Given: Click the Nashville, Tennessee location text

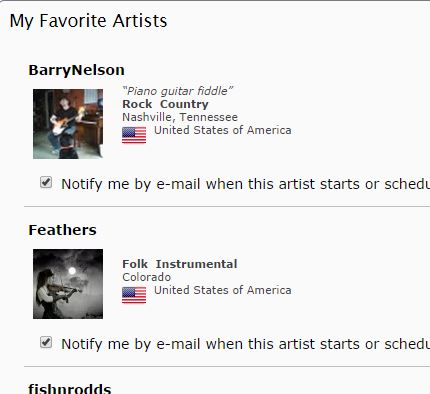Looking at the screenshot, I should click(180, 117).
